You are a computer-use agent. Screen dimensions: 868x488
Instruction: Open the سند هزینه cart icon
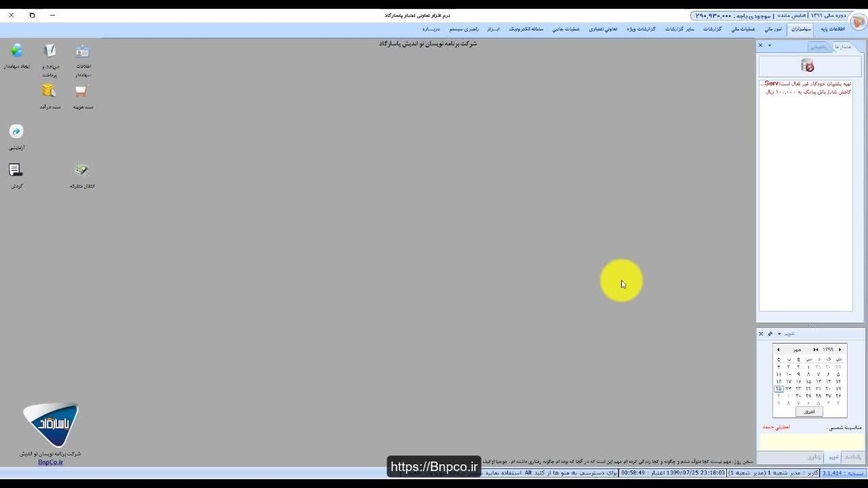click(x=82, y=91)
